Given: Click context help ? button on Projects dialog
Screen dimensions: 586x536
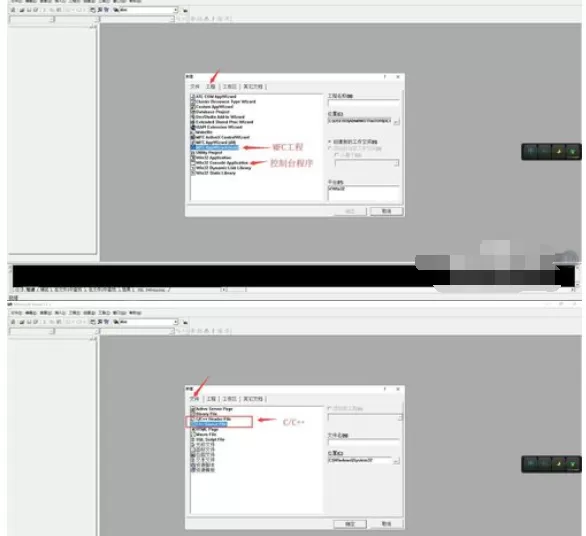Looking at the screenshot, I should [385, 77].
